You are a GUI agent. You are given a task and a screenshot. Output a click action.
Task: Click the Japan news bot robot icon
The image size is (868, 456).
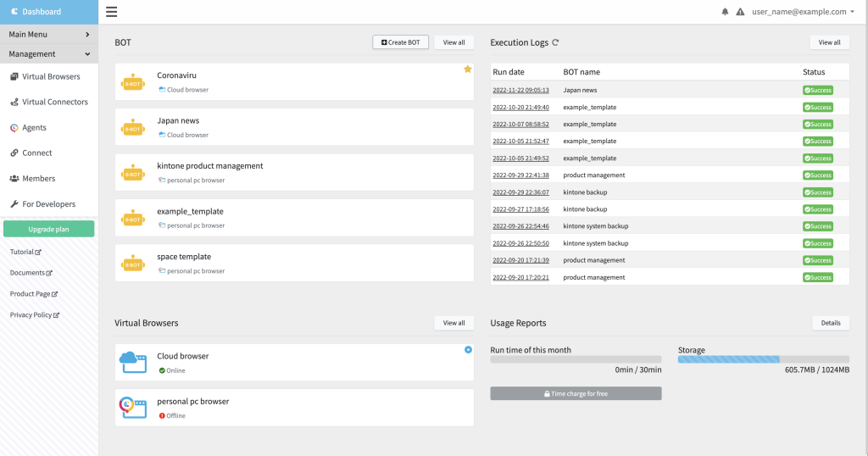[133, 128]
